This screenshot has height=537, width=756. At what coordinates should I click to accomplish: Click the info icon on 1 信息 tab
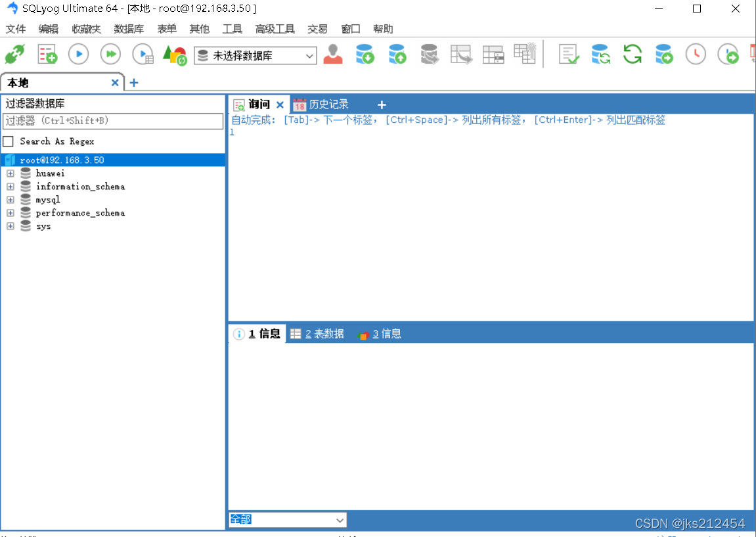tap(238, 334)
